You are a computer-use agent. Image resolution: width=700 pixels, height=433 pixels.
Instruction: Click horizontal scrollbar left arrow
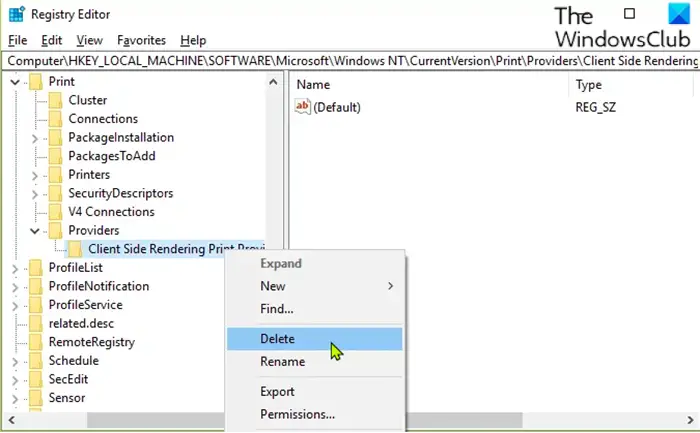click(x=11, y=420)
